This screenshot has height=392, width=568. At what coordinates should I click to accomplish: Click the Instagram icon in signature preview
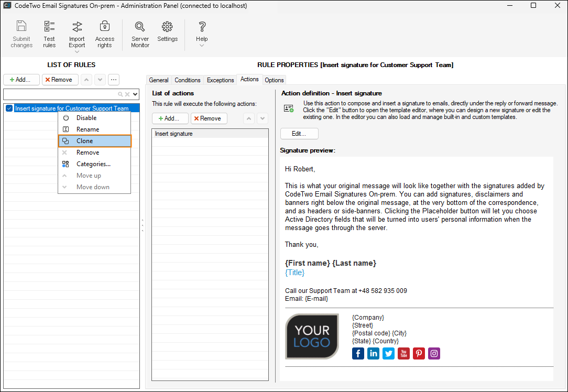[x=434, y=353]
